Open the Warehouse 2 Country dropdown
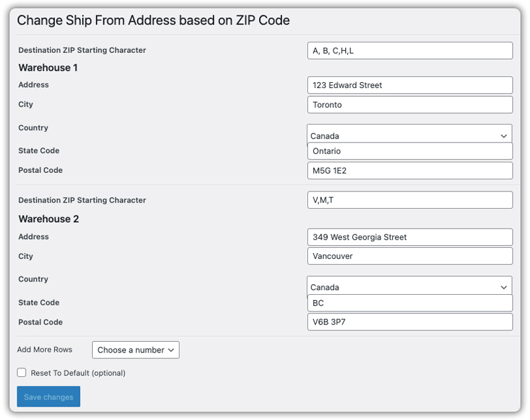 point(409,286)
